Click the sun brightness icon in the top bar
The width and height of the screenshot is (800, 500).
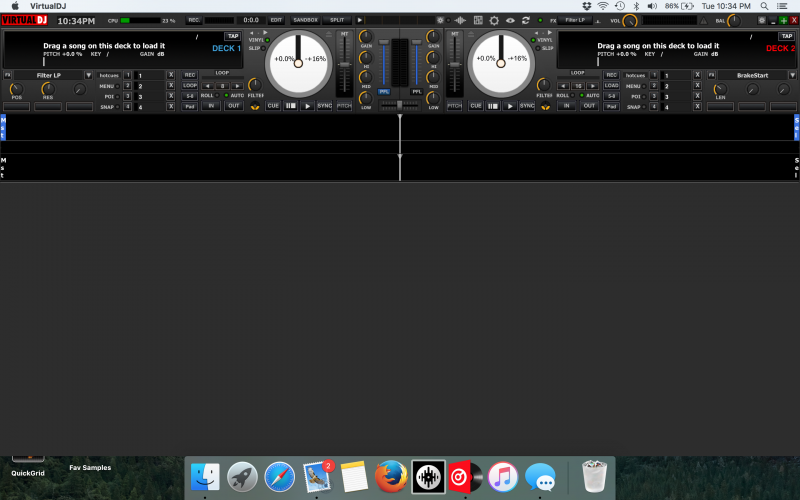[x=440, y=20]
